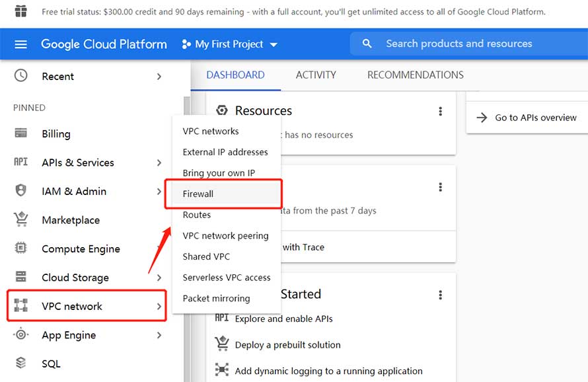Click the Go to APIs overview arrow icon
The image size is (588, 382).
(x=482, y=118)
